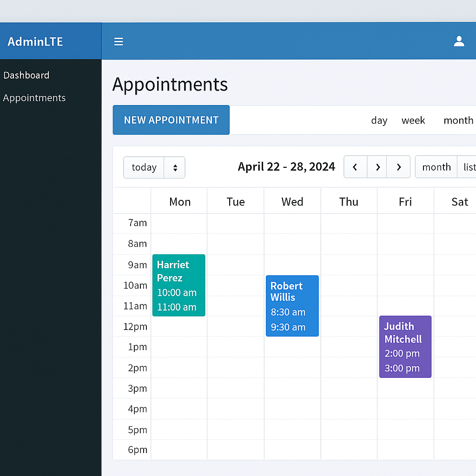Open the user profile icon

459,41
